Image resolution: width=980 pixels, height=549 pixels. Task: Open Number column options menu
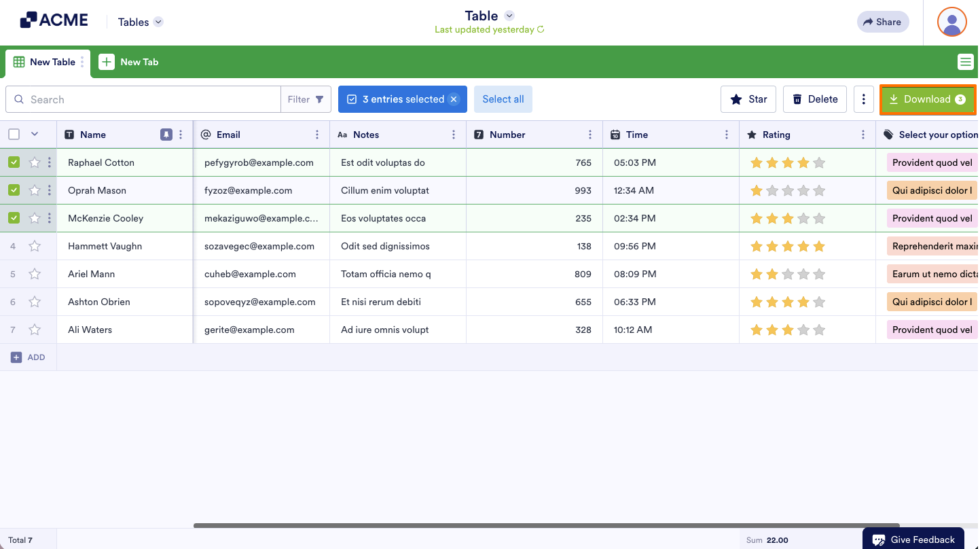coord(590,135)
